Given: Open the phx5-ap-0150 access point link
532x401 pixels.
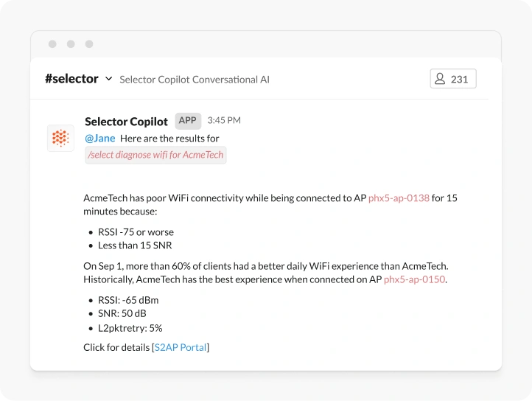Looking at the screenshot, I should pos(414,279).
